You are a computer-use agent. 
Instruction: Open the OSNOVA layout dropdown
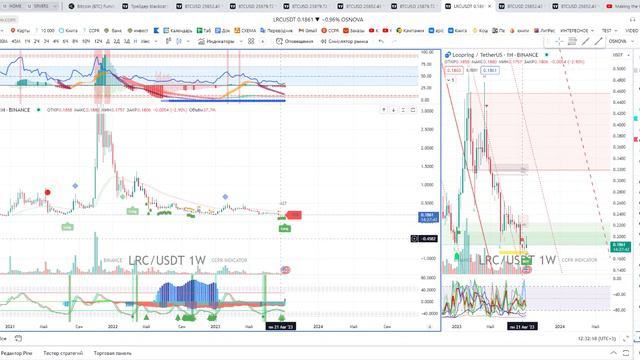click(x=620, y=41)
